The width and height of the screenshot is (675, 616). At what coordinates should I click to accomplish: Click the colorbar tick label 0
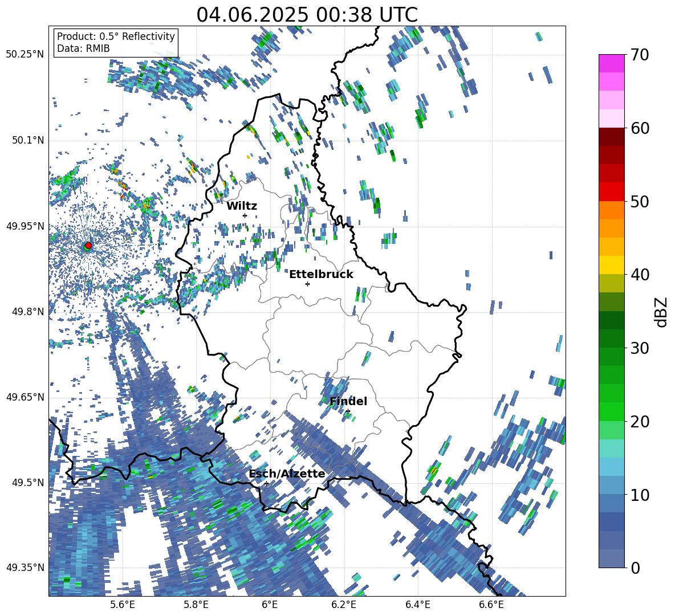pyautogui.click(x=635, y=568)
